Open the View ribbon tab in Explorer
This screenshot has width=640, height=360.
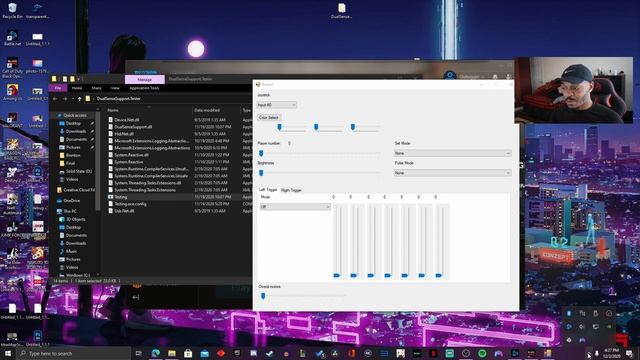tap(115, 88)
